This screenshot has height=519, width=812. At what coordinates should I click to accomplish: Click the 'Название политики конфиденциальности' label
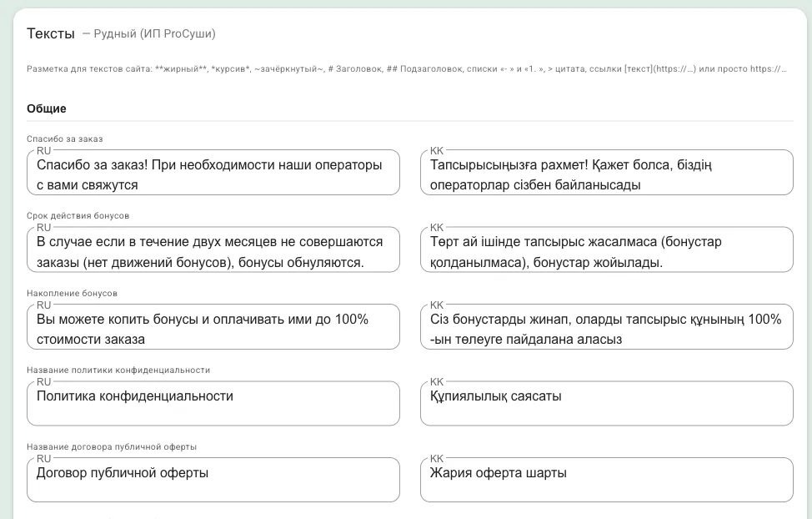click(118, 370)
